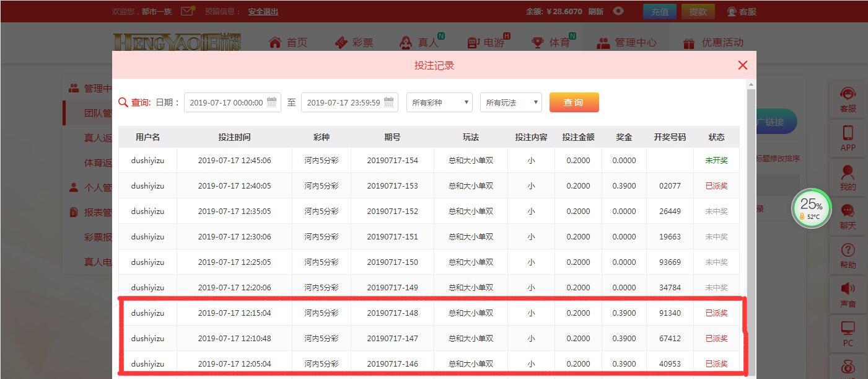This screenshot has width=868, height=379.
Task: Click winning number 02077
Action: pos(670,185)
